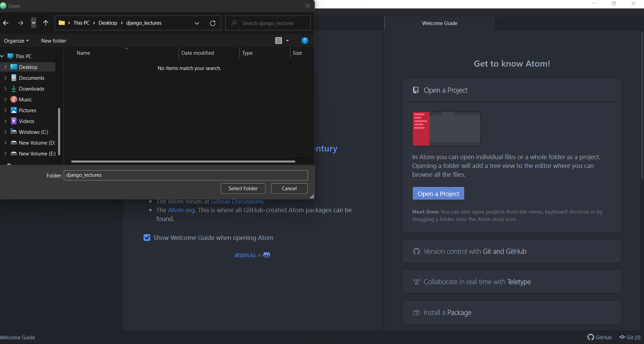644x344 pixels.
Task: Open the Organize dropdown
Action: coord(16,41)
